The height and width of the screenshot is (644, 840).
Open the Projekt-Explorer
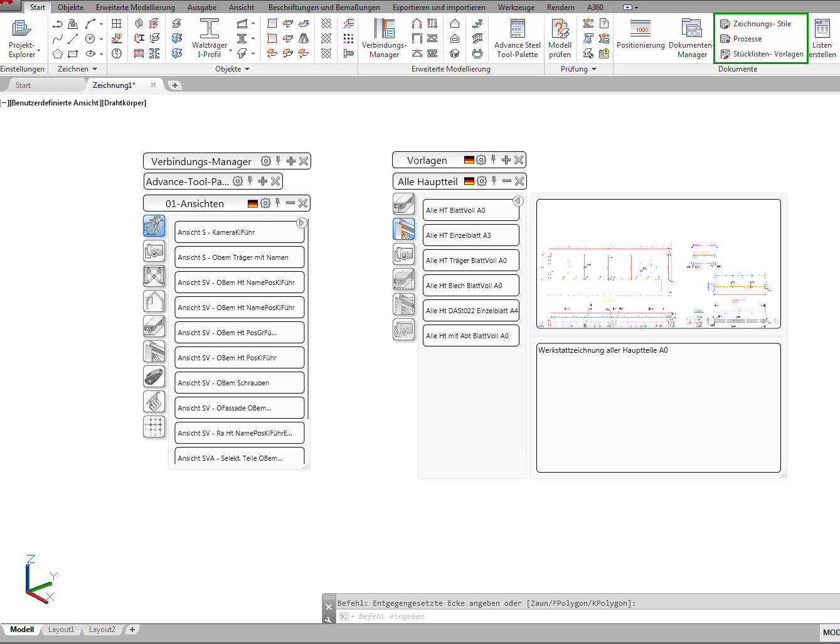click(x=22, y=38)
